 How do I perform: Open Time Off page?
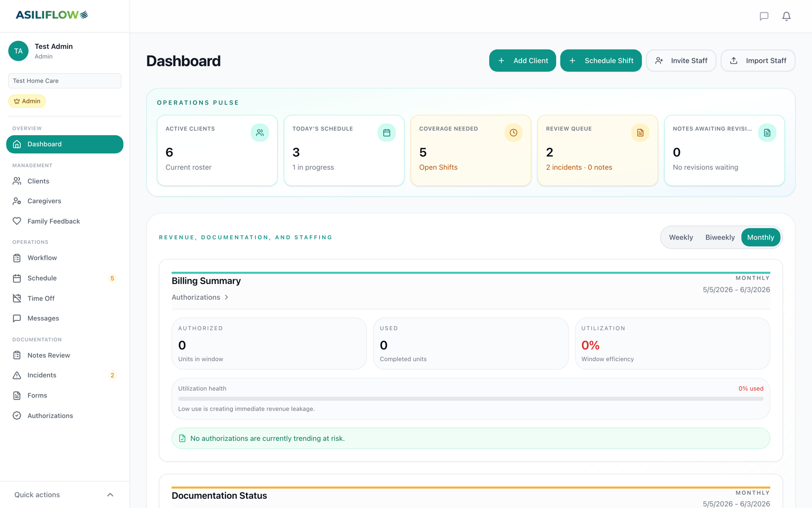pos(64,298)
